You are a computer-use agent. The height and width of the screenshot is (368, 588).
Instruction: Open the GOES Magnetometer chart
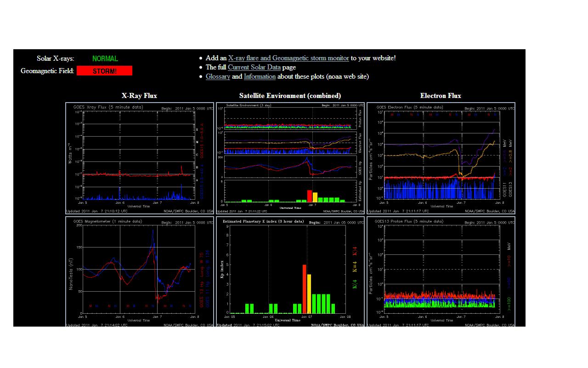(140, 271)
